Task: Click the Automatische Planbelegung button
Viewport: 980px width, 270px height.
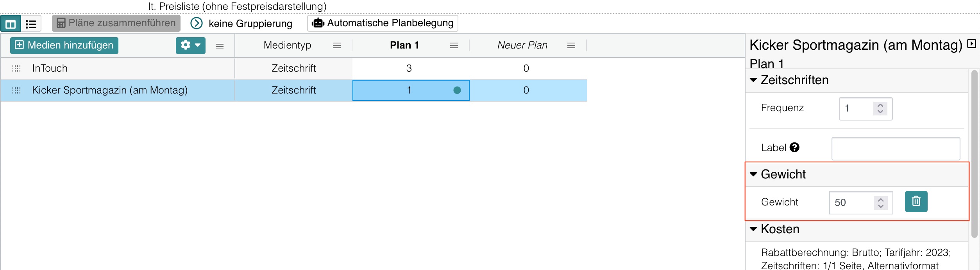Action: 383,23
